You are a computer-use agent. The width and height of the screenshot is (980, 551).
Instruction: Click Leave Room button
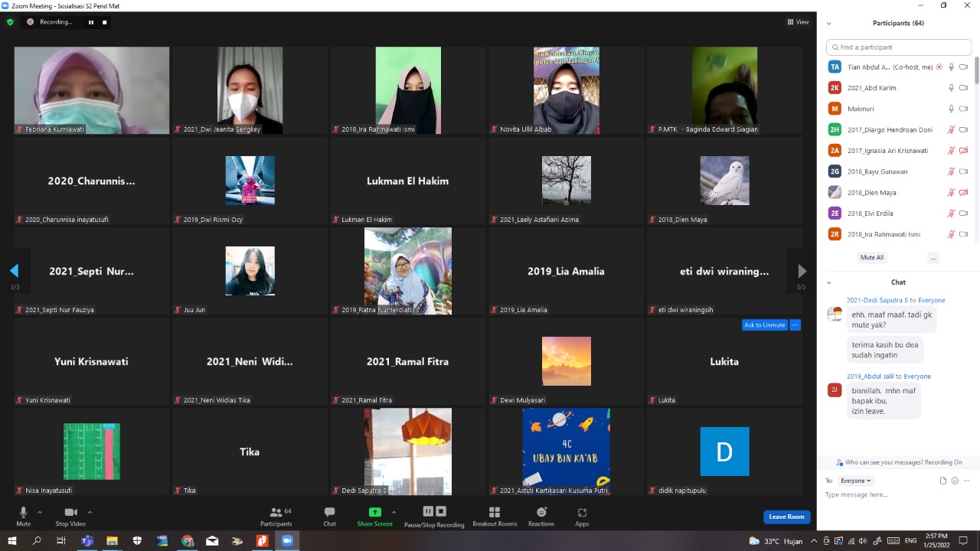tap(786, 517)
